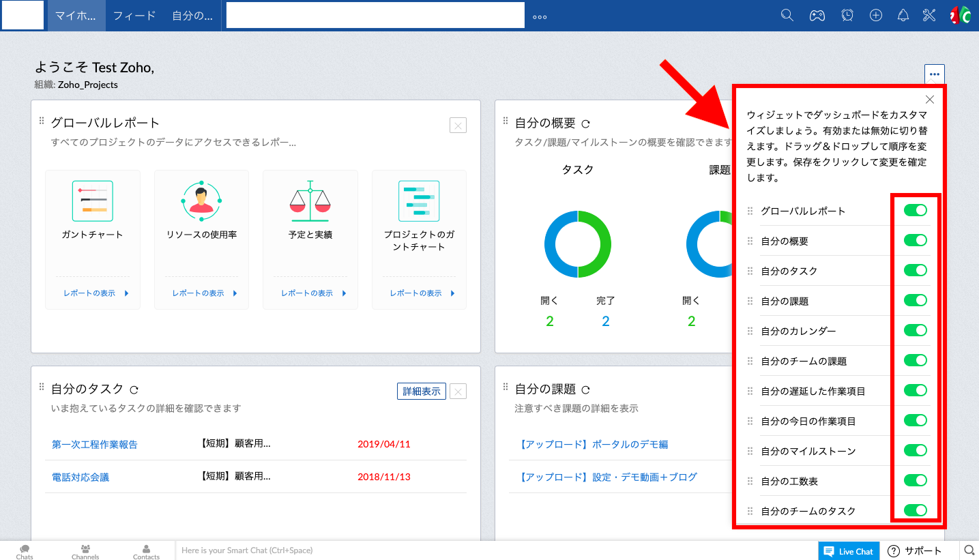Open the timer clock icon
This screenshot has height=560, width=979.
click(x=847, y=15)
